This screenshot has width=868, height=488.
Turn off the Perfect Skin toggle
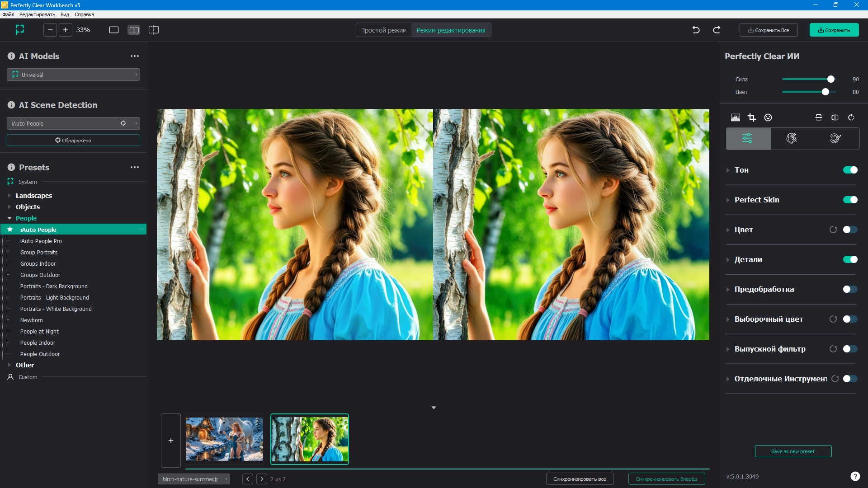pyautogui.click(x=850, y=200)
